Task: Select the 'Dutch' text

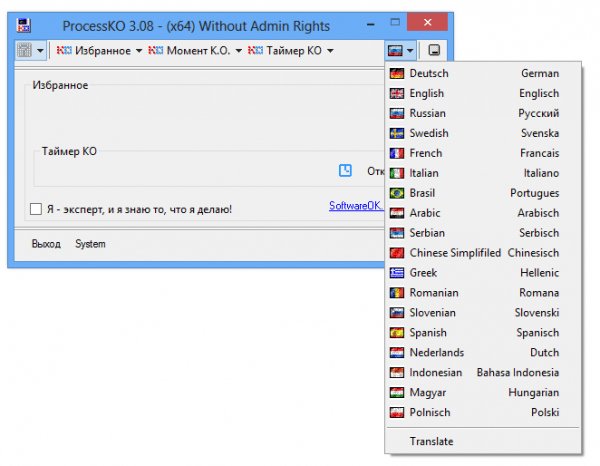Action: coord(545,352)
